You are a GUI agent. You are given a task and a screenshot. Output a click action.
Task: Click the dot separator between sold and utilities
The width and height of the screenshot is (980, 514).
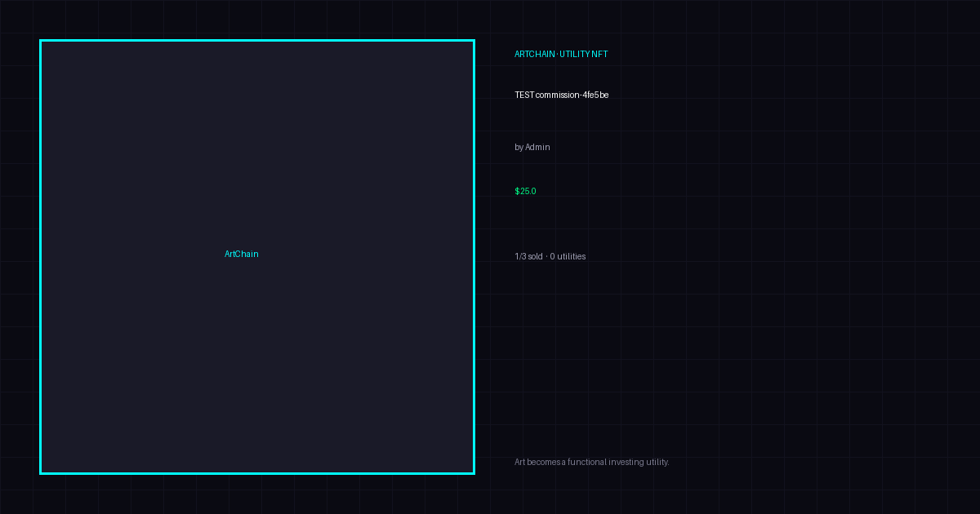coord(546,257)
